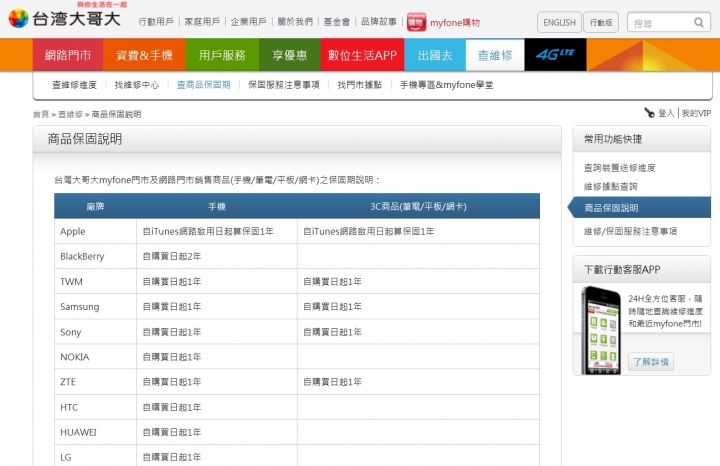Click the NOKIA brand cell
This screenshot has height=466, width=720.
(96, 357)
